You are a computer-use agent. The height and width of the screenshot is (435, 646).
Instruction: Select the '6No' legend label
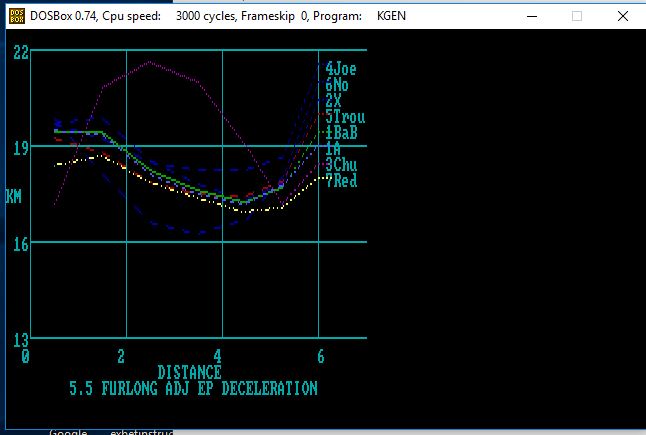pos(337,85)
